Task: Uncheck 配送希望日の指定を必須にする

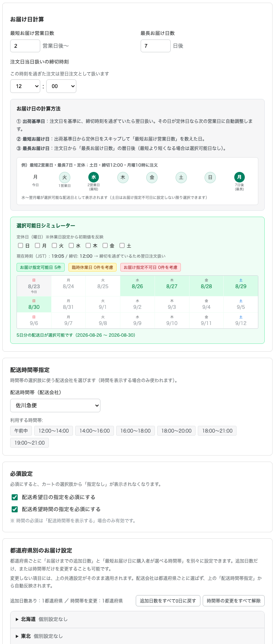Action: [15, 497]
